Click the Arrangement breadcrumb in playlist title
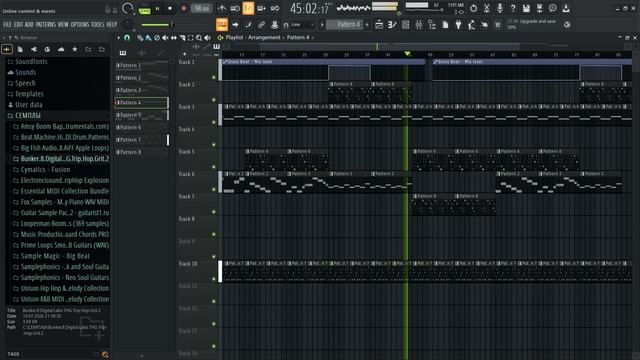640x360 pixels. pos(264,38)
